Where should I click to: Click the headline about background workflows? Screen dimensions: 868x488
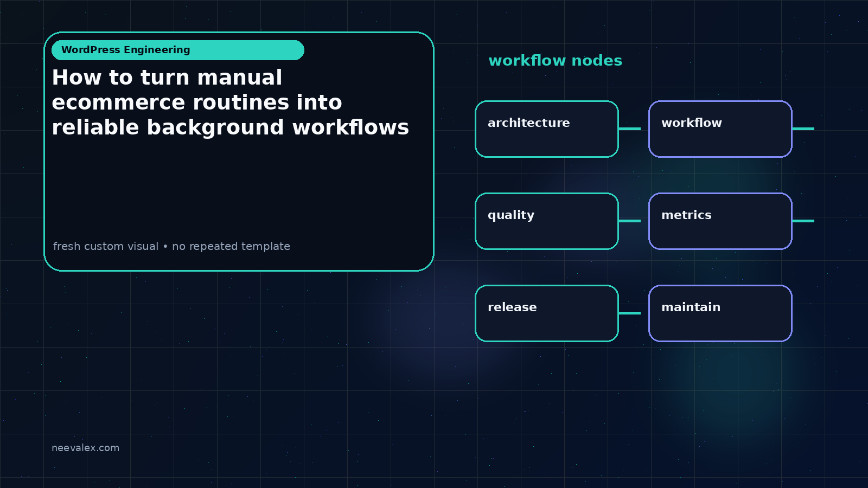pyautogui.click(x=231, y=102)
